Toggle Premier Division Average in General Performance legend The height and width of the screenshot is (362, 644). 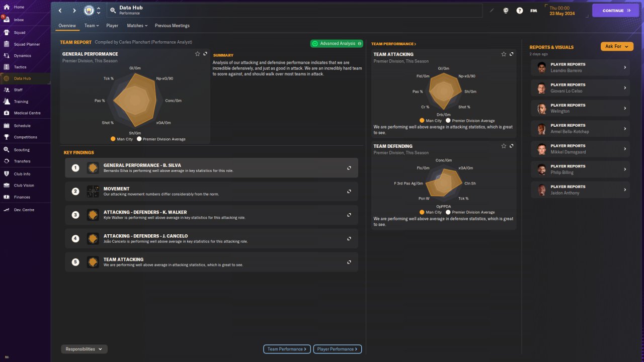click(161, 139)
